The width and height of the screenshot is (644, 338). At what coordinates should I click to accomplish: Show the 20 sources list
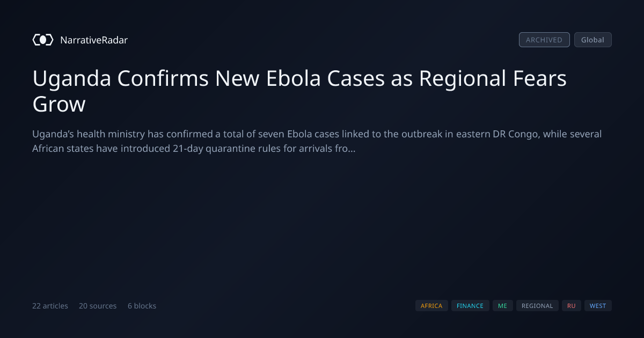point(98,306)
